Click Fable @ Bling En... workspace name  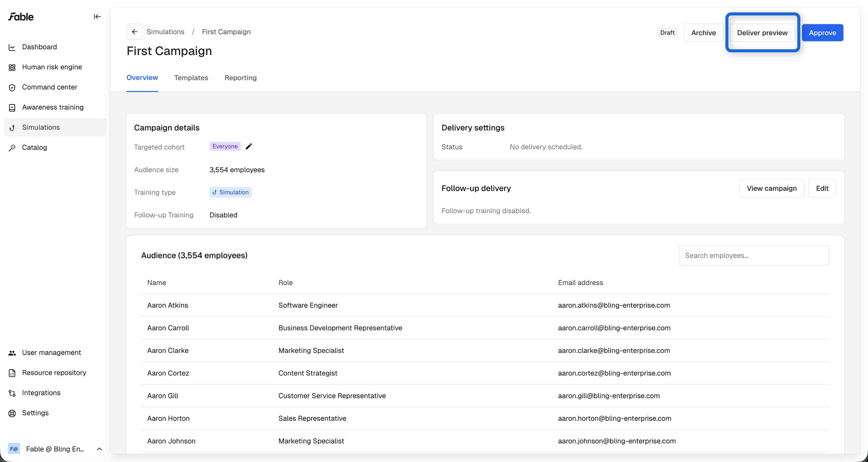coord(55,449)
